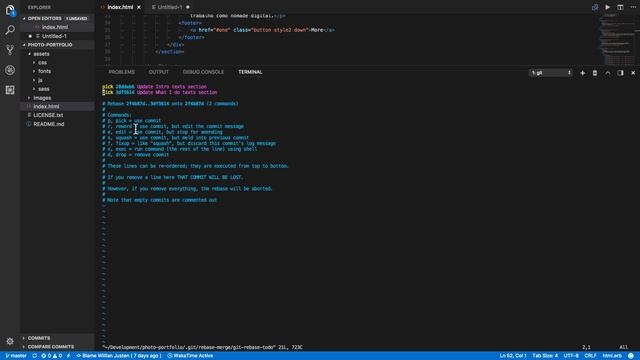Close the terminal panel
Image resolution: width=640 pixels, height=360 pixels.
pos(633,73)
